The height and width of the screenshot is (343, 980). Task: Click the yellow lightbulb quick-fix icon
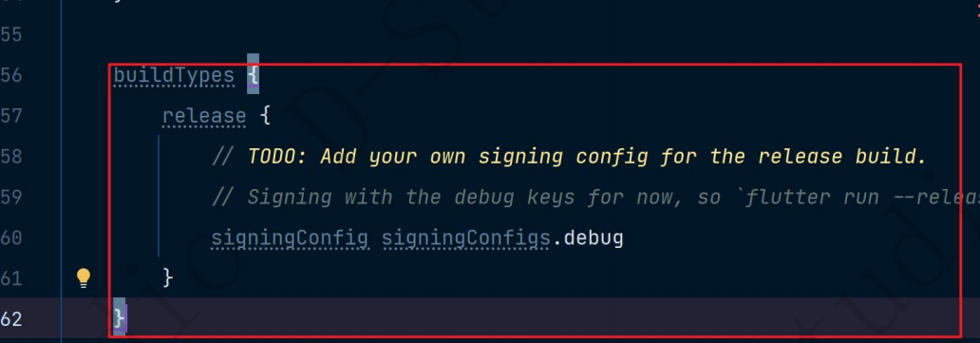(x=84, y=277)
